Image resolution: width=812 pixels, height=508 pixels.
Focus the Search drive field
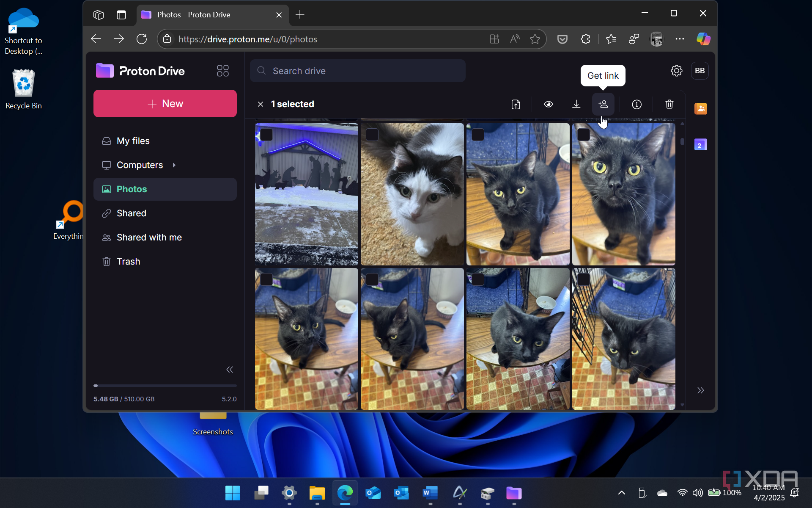[358, 71]
